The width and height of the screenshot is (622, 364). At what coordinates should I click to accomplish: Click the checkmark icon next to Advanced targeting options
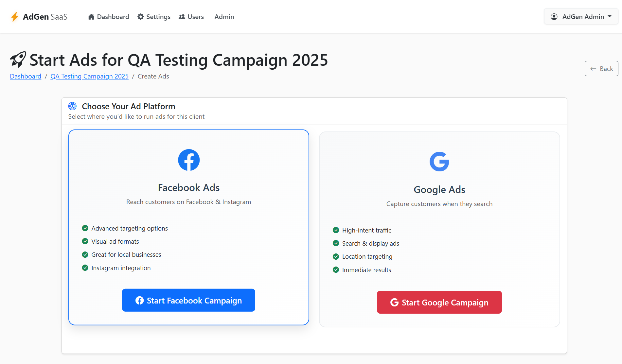pyautogui.click(x=85, y=228)
